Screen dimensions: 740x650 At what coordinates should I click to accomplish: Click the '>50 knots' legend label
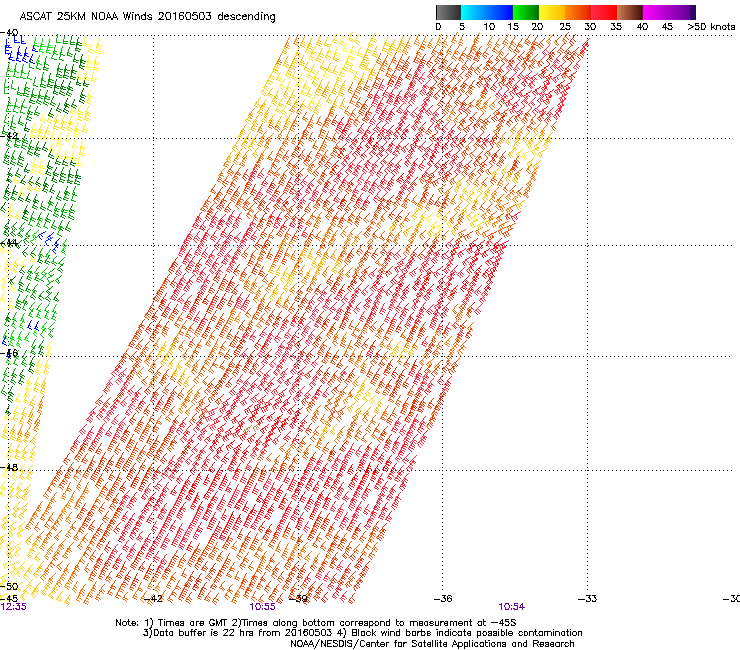coord(711,27)
